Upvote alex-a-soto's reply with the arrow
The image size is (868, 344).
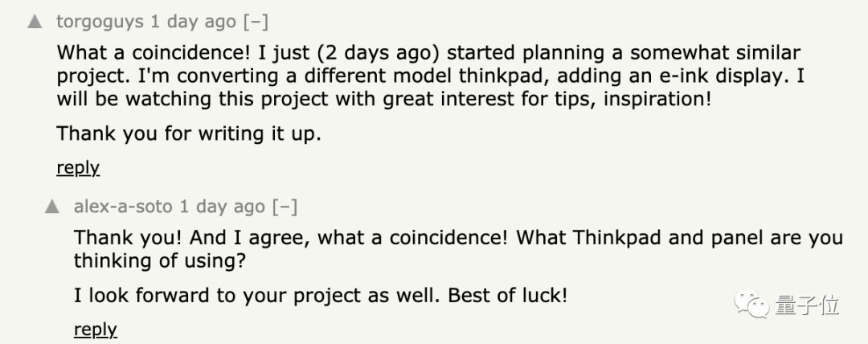[x=52, y=207]
